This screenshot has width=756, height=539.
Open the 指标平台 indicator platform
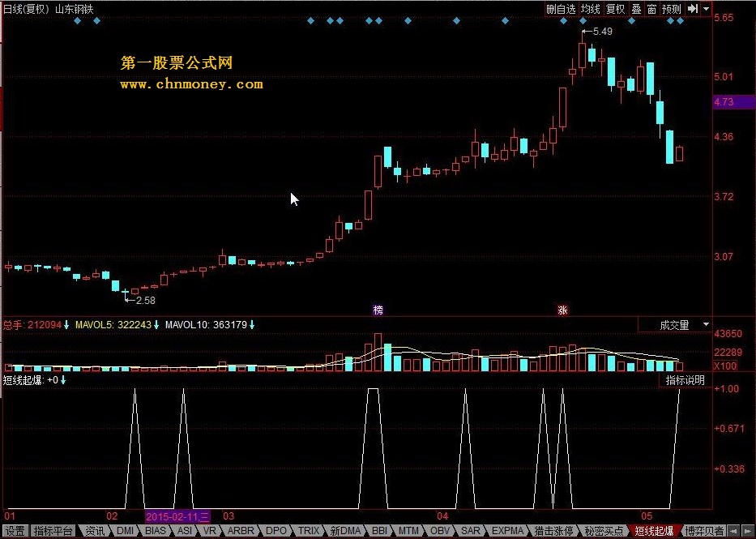pos(53,531)
